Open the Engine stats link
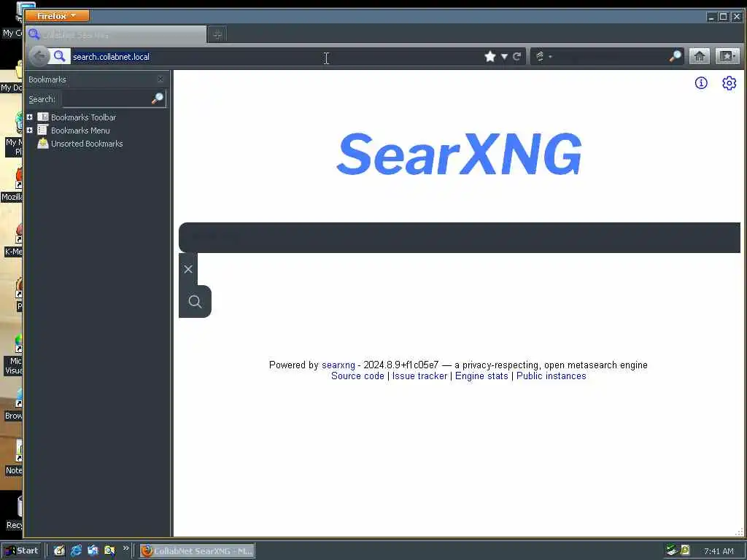This screenshot has height=560, width=747. (481, 376)
